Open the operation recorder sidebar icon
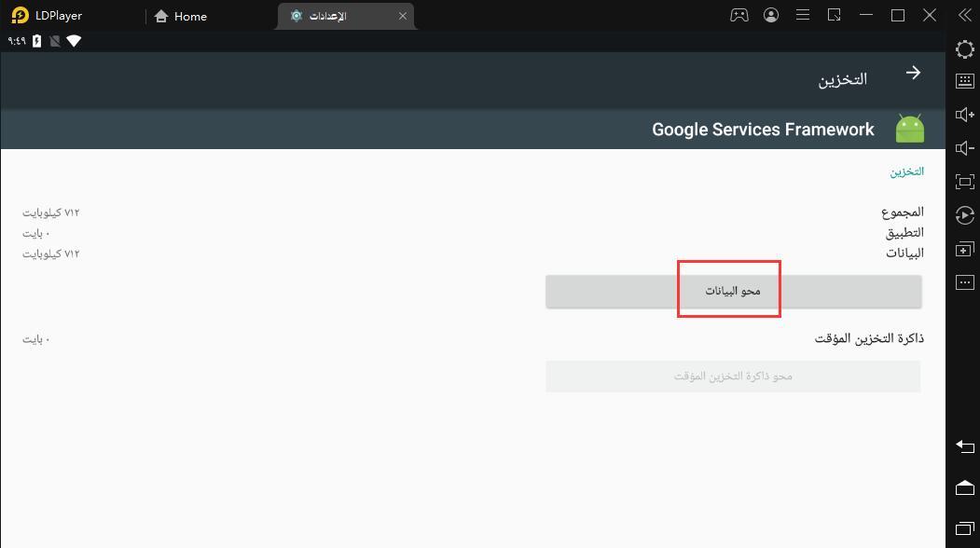Viewport: 980px width, 548px height. tap(964, 215)
